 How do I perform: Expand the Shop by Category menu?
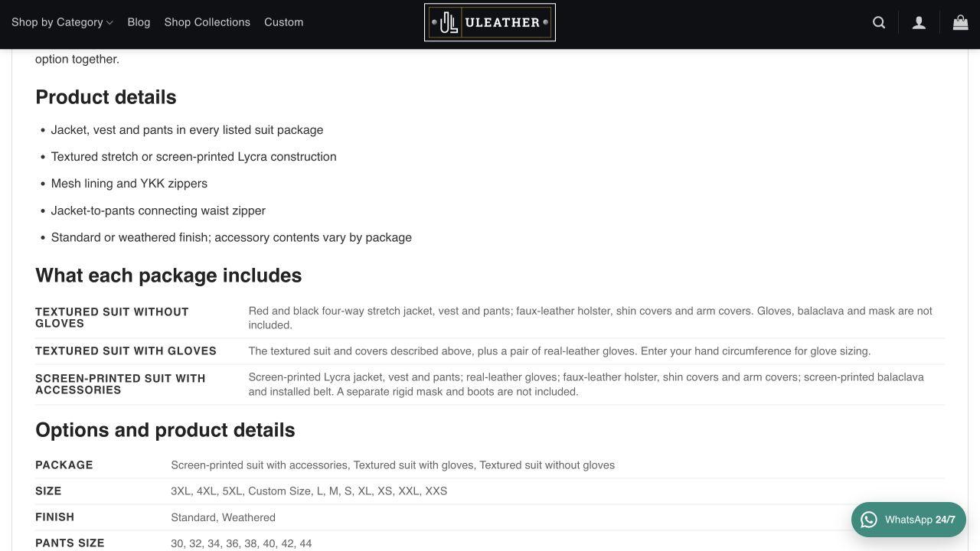coord(62,22)
